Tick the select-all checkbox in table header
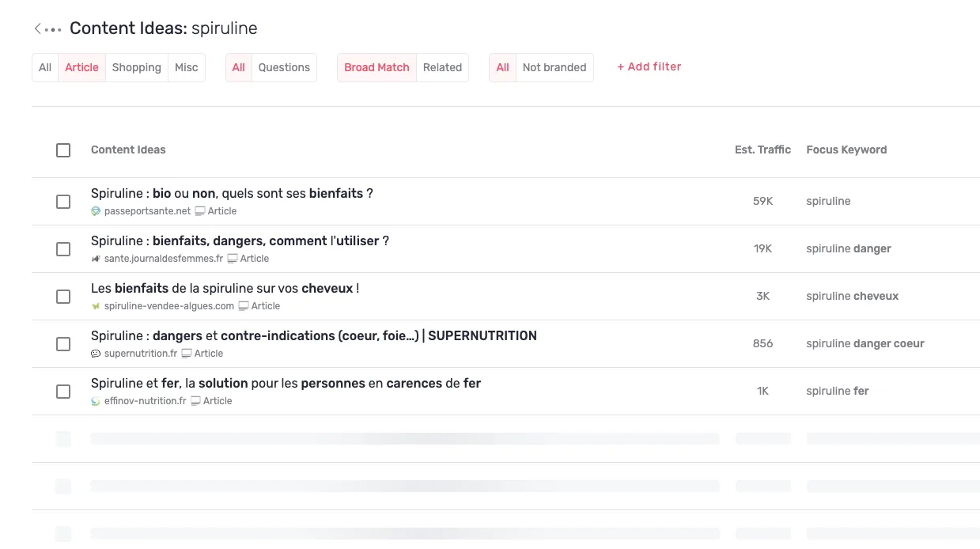Screen dimensions: 980x549 (x=63, y=150)
